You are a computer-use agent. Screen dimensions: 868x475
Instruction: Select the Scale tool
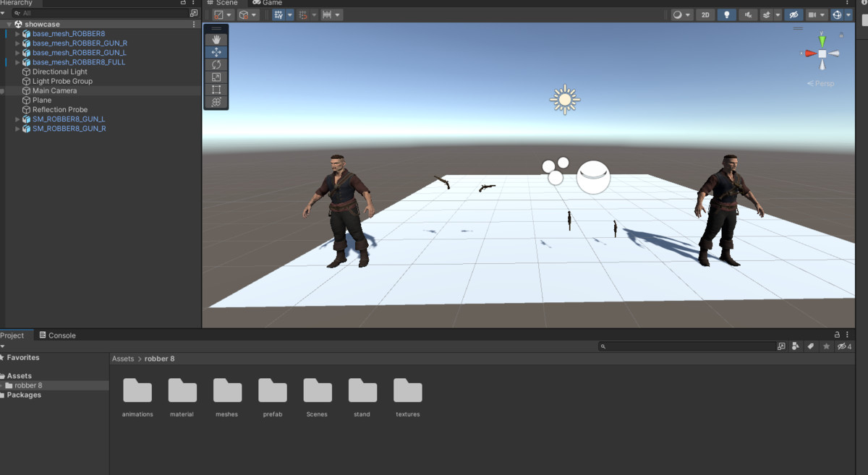click(216, 77)
